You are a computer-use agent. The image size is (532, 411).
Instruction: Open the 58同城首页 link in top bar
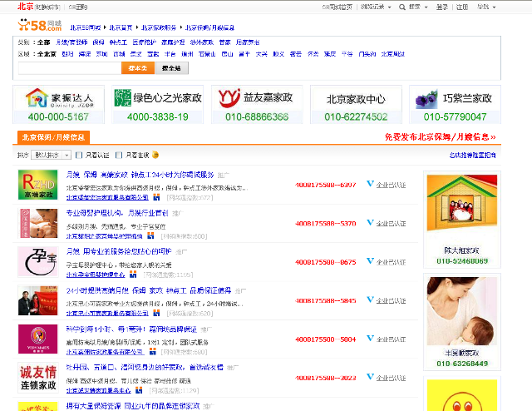pyautogui.click(x=337, y=7)
